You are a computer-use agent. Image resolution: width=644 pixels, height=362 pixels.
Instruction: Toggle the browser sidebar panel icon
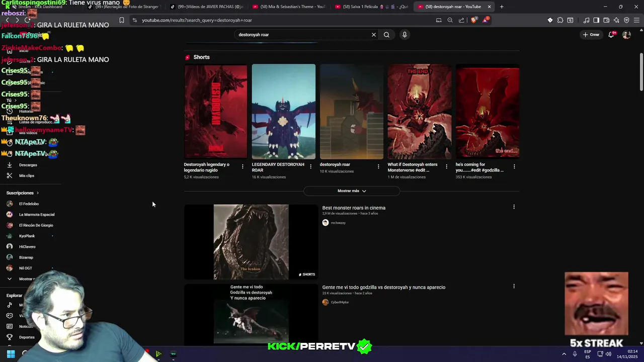coord(596,20)
